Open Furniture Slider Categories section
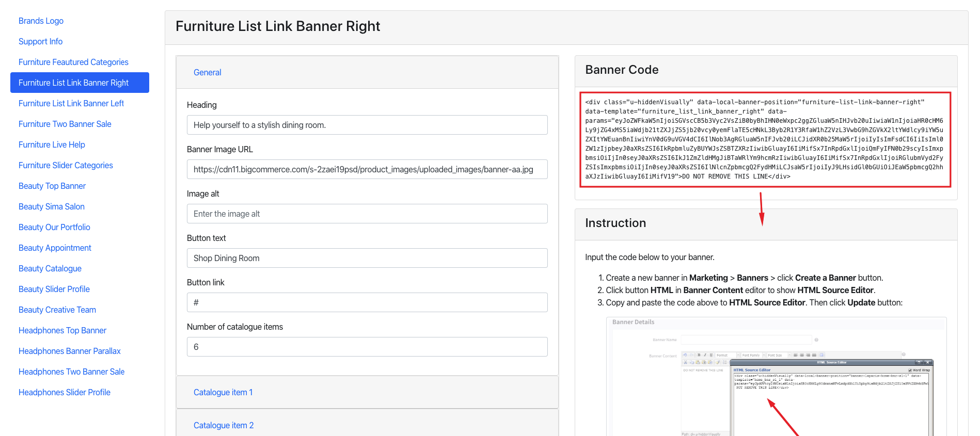The width and height of the screenshot is (980, 436). pos(66,165)
